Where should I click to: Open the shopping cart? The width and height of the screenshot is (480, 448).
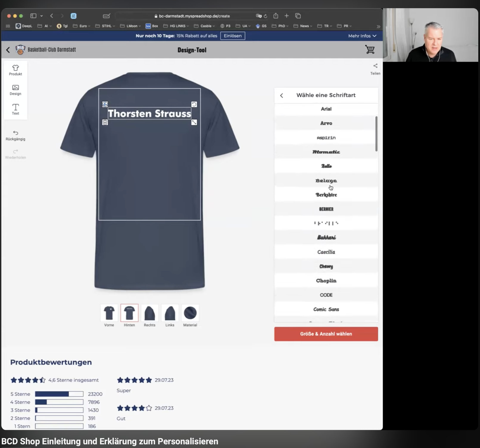(370, 50)
